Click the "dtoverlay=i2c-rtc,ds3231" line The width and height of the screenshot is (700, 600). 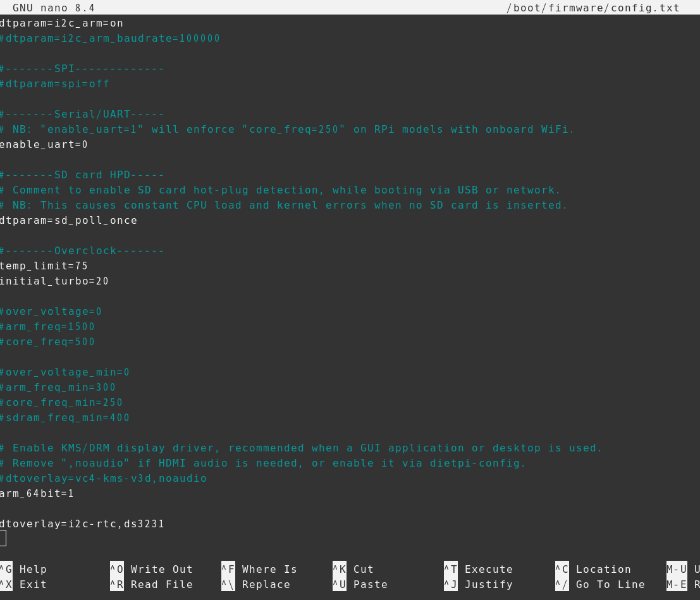pyautogui.click(x=82, y=524)
